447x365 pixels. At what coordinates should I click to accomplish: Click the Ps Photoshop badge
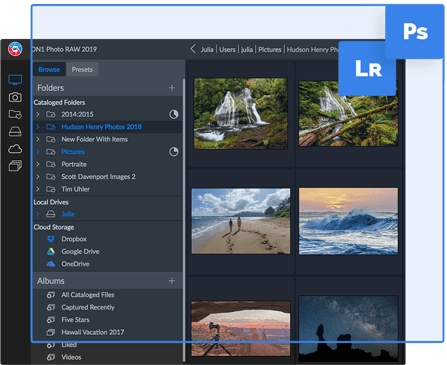coord(415,32)
